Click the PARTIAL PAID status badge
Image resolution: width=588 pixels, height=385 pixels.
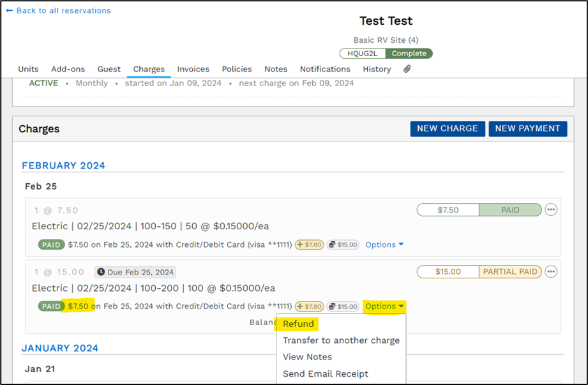click(509, 271)
